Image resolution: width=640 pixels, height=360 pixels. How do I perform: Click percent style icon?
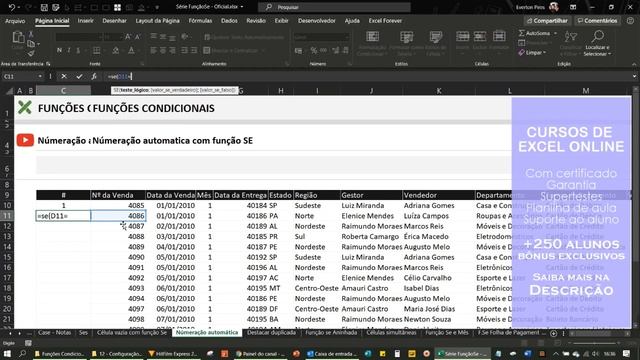coord(313,51)
